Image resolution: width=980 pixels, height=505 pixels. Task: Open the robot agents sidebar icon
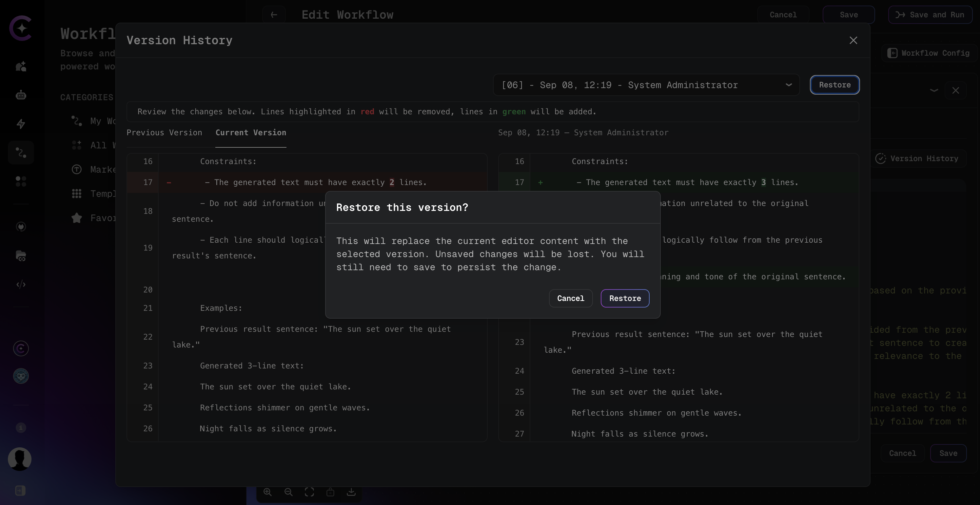point(21,95)
